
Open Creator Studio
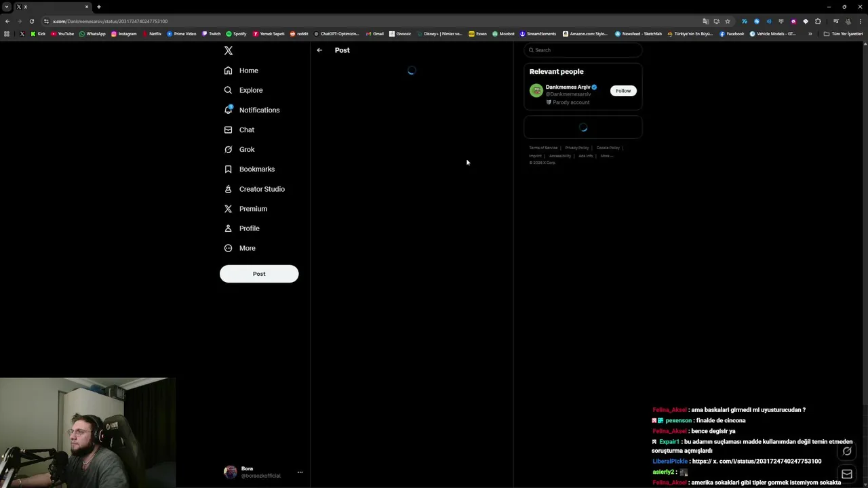tap(254, 189)
